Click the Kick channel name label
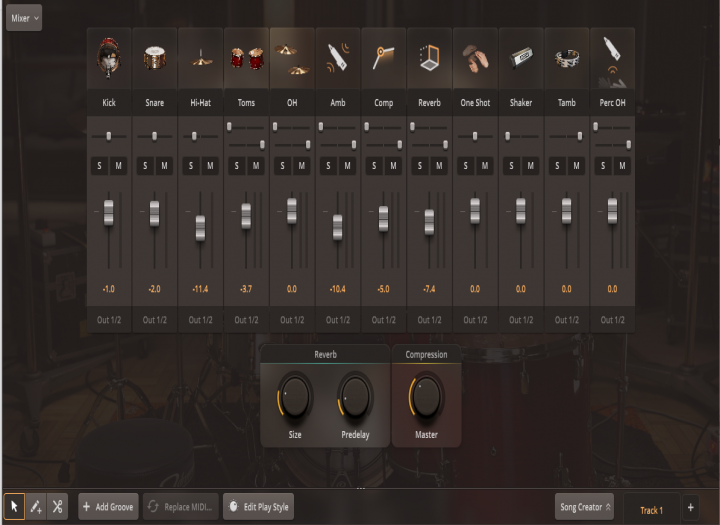720x525 pixels. coord(109,102)
